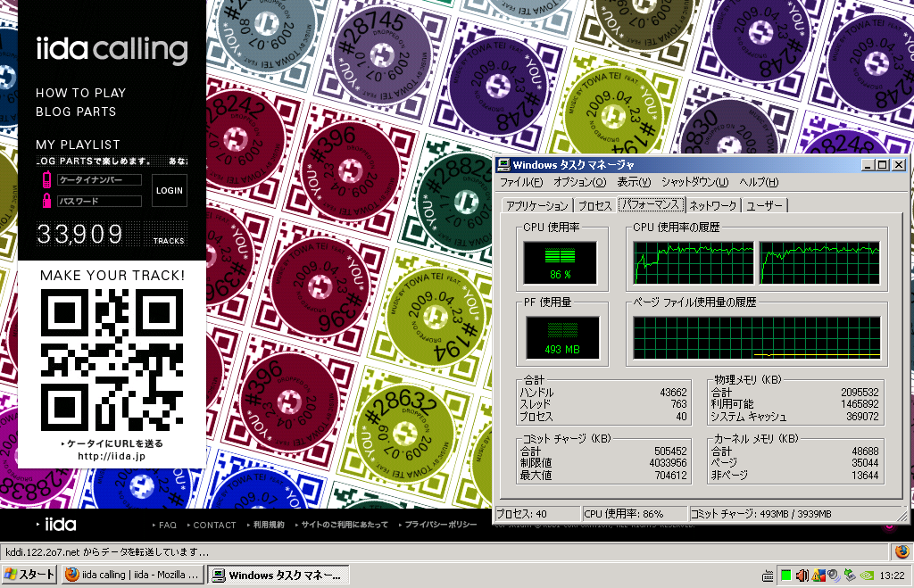
Task: Click physical memory total 2095532
Action: (860, 393)
